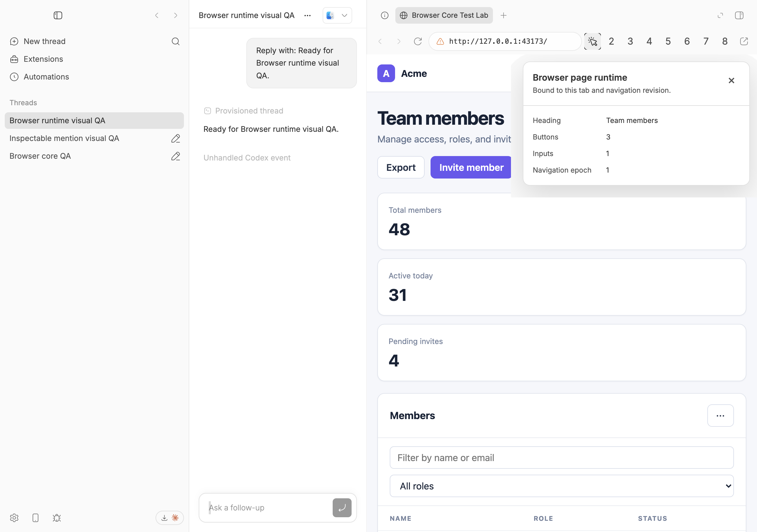Select Browser runtime visual QA thread
The width and height of the screenshot is (757, 532).
pos(94,120)
